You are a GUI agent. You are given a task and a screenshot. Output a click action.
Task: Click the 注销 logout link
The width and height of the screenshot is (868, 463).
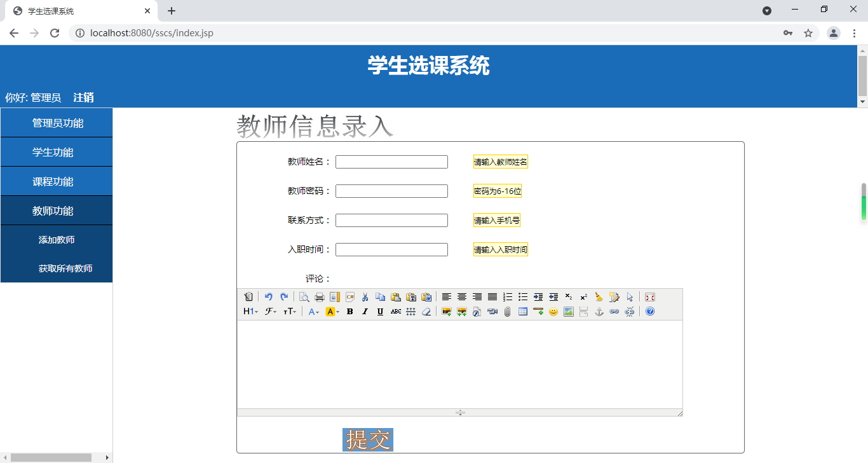tap(84, 97)
